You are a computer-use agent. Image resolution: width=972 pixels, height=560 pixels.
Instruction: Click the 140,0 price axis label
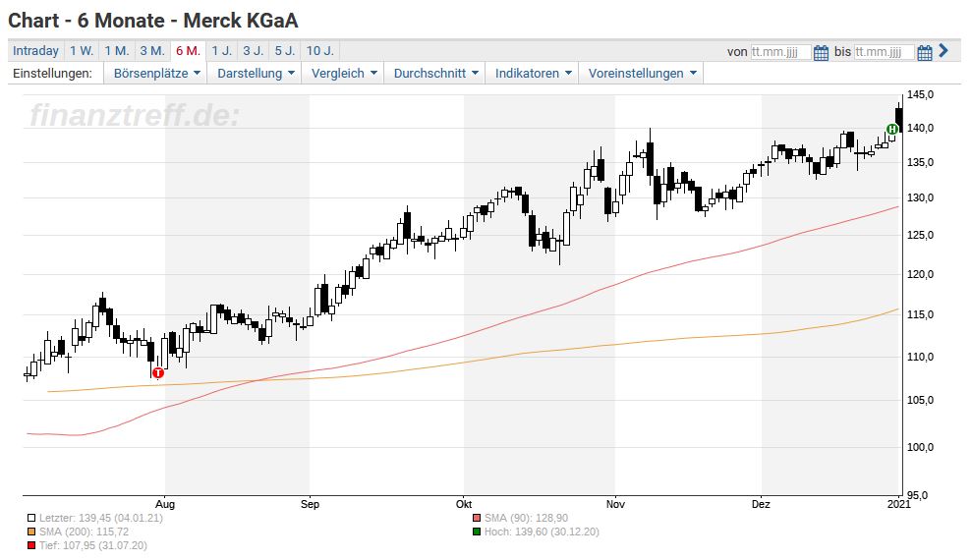(920, 129)
